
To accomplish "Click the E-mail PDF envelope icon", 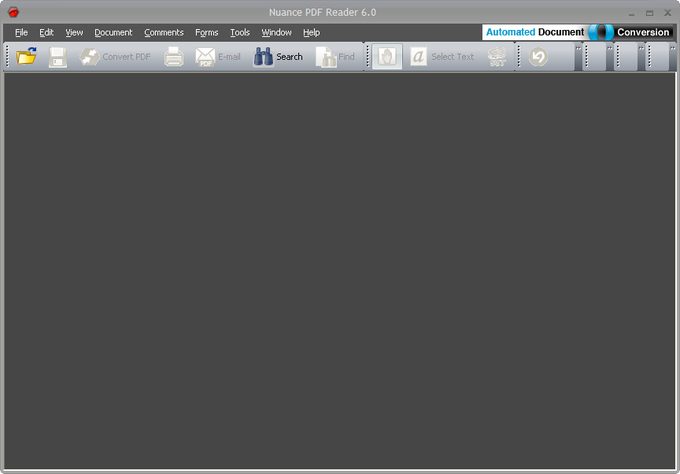I will click(205, 57).
